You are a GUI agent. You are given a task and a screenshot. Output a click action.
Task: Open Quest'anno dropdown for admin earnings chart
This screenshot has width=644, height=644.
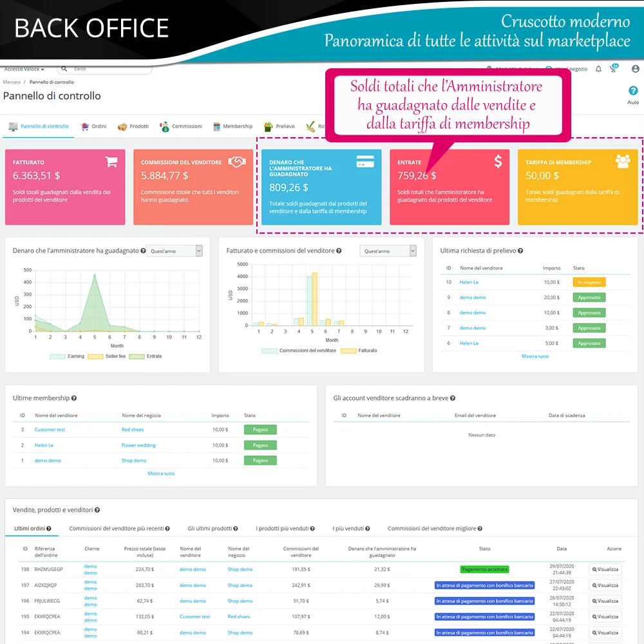(174, 251)
